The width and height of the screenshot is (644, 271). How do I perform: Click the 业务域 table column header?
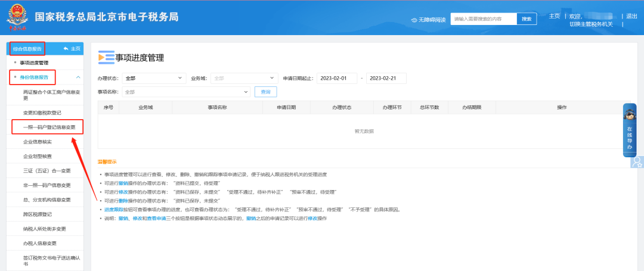[146, 107]
